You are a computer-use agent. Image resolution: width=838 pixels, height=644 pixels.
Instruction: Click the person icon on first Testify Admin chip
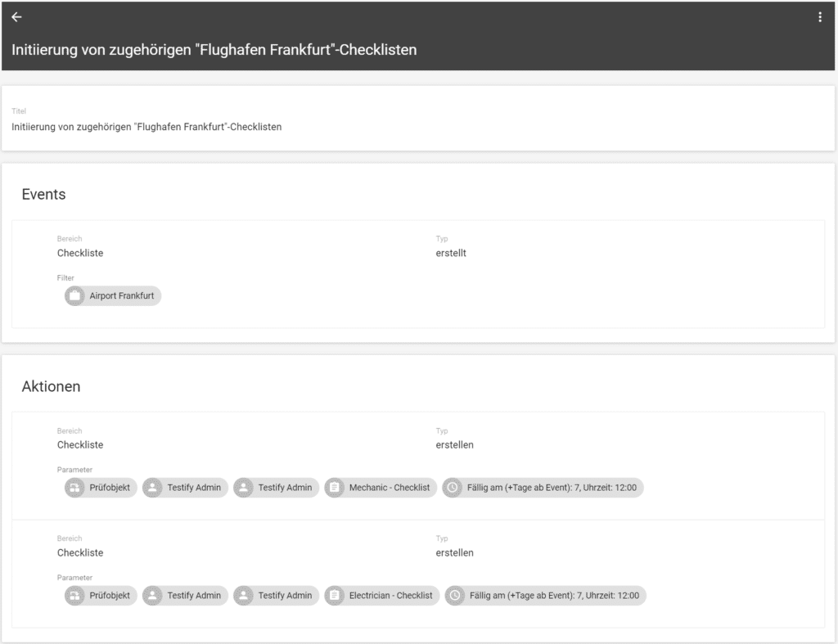pos(152,488)
